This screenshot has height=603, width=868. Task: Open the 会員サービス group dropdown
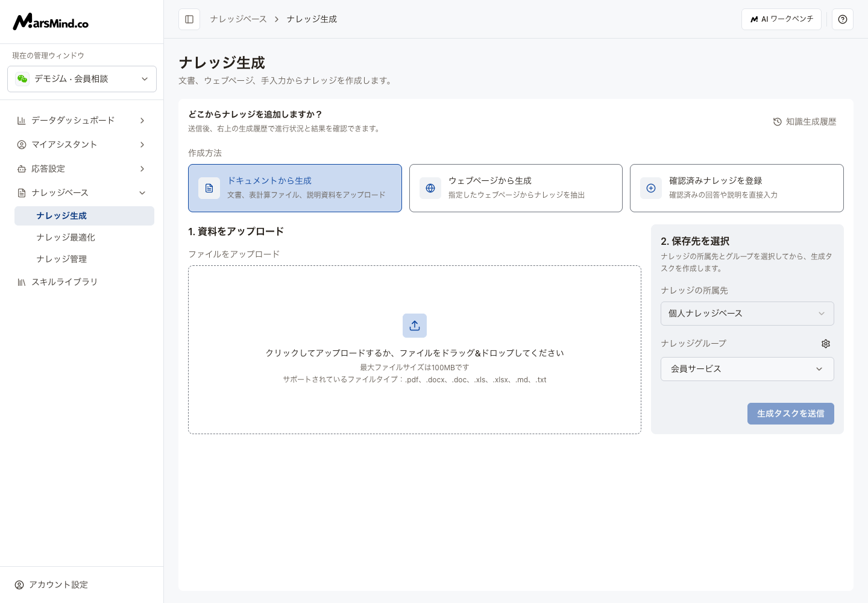(x=747, y=369)
